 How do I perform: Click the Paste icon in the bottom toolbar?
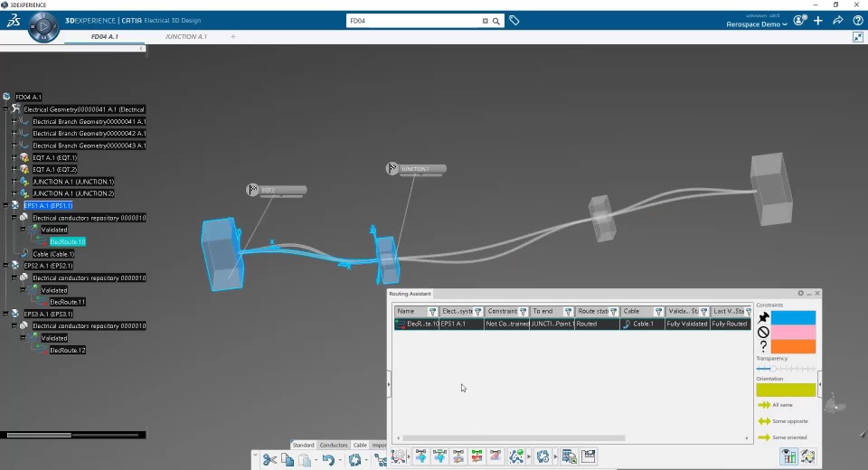tap(305, 459)
